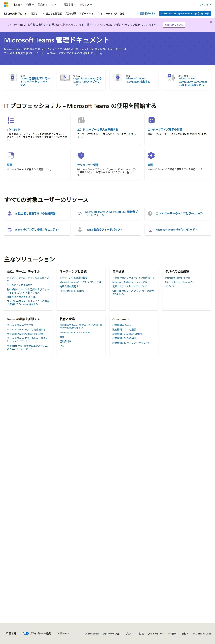
Task: Open 学習の道筋 nav item
Action: [x=70, y=14]
